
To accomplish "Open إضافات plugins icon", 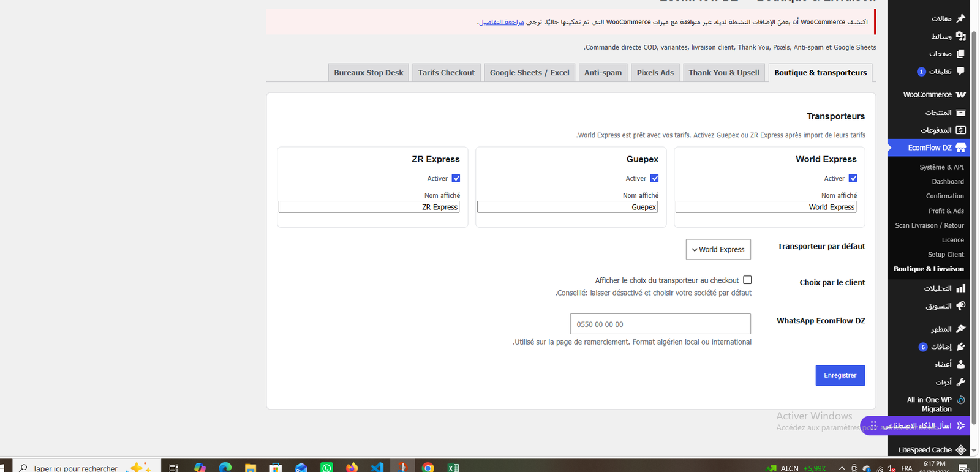I will (960, 347).
